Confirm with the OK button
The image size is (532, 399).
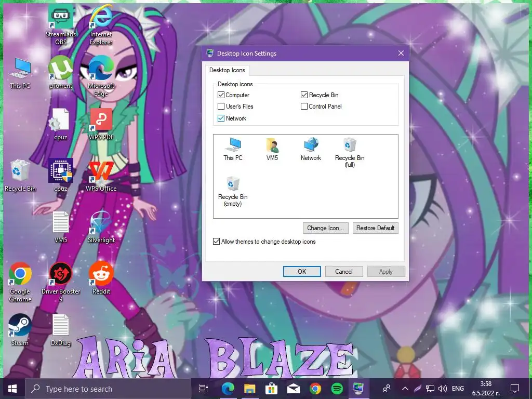click(x=302, y=271)
